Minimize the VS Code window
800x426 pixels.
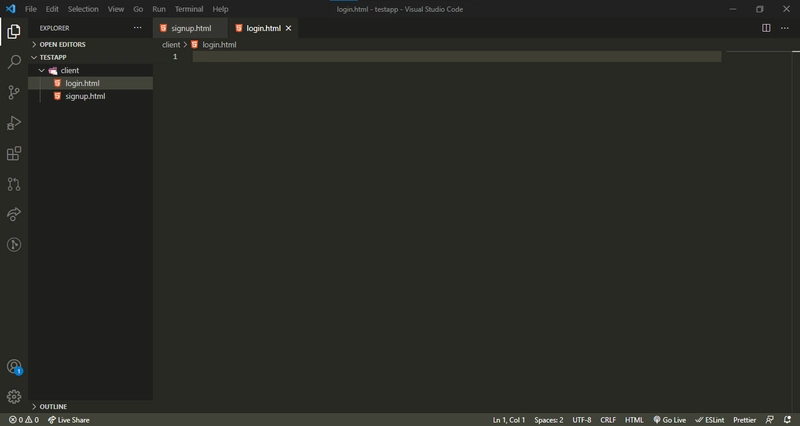[x=733, y=9]
